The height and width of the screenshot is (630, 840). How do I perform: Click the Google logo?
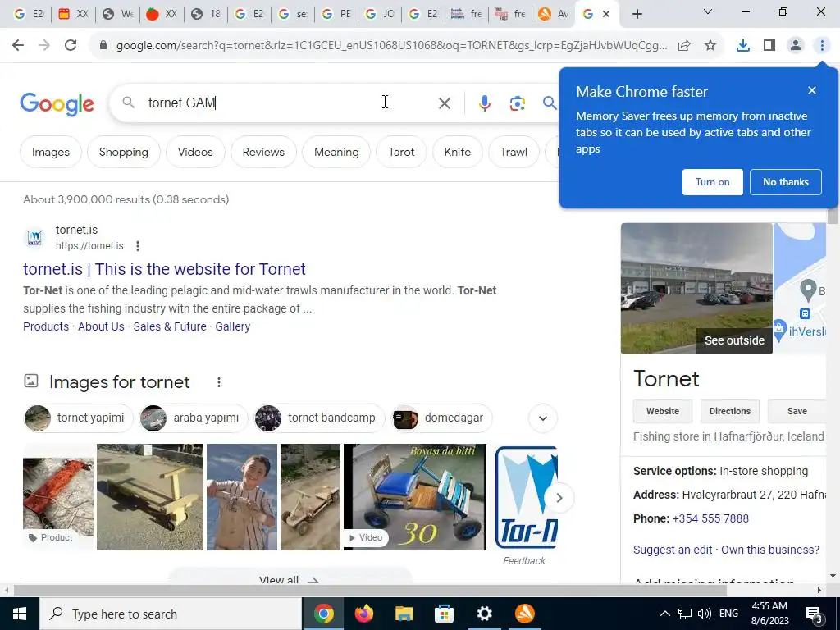[57, 104]
